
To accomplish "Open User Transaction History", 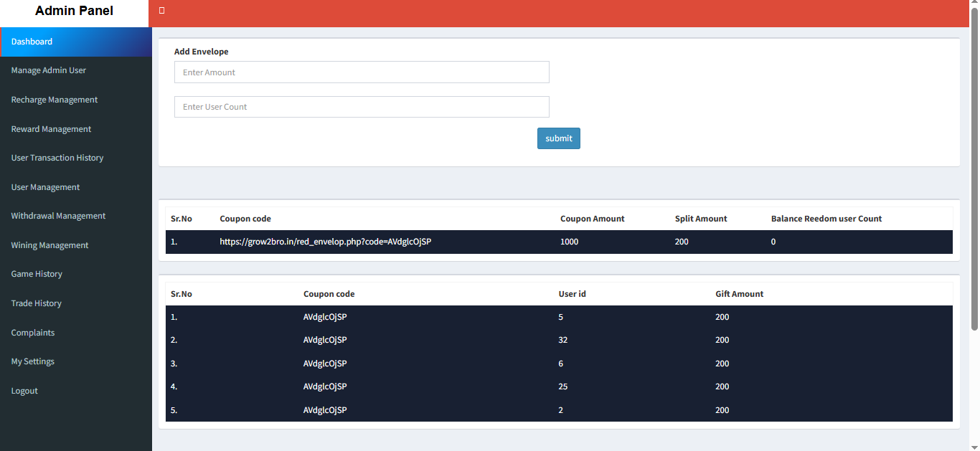I will click(57, 158).
